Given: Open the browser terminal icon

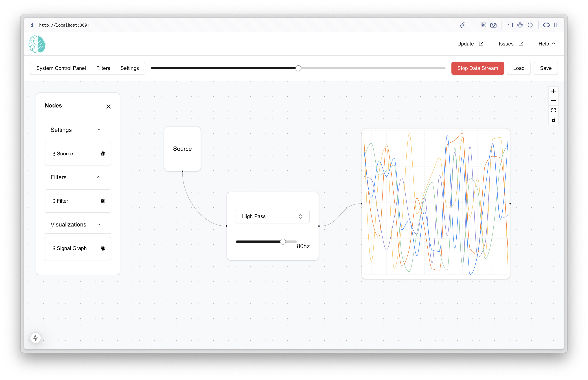Looking at the screenshot, I should pos(509,25).
